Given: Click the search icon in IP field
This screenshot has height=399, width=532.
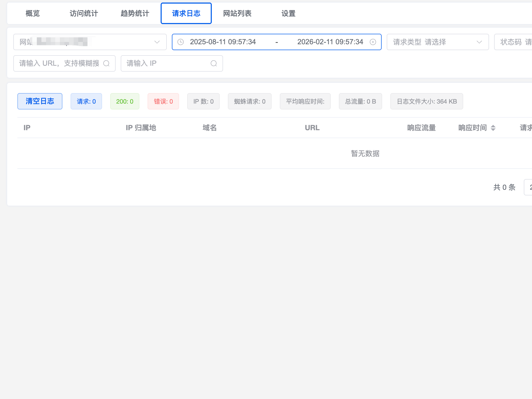Looking at the screenshot, I should pyautogui.click(x=214, y=63).
